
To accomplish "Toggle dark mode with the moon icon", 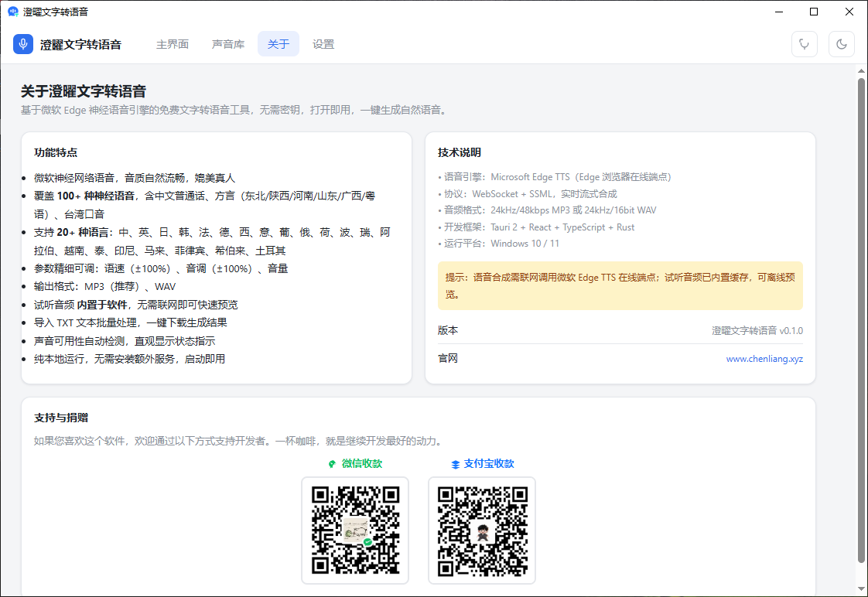I will click(x=842, y=44).
